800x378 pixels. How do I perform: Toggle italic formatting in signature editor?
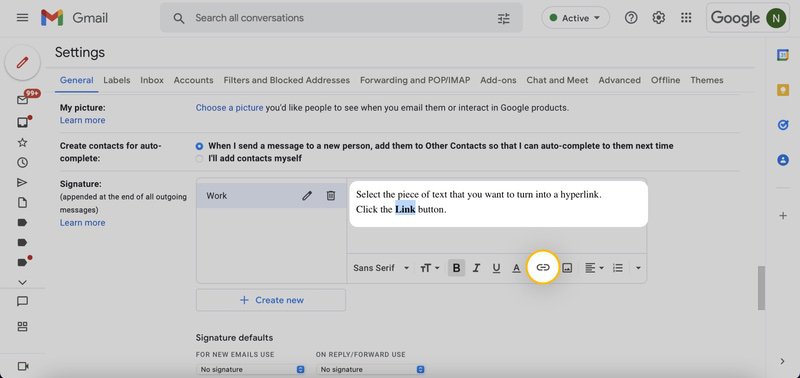pyautogui.click(x=477, y=268)
